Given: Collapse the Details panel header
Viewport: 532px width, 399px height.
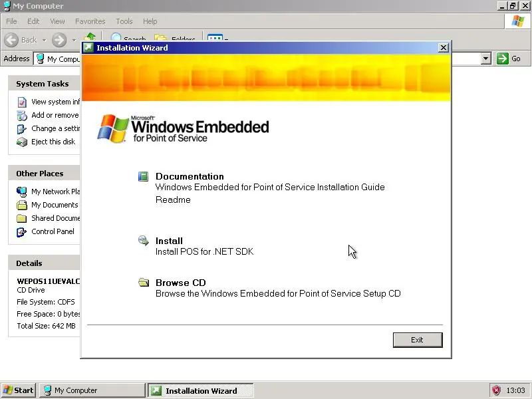Looking at the screenshot, I should (x=44, y=263).
